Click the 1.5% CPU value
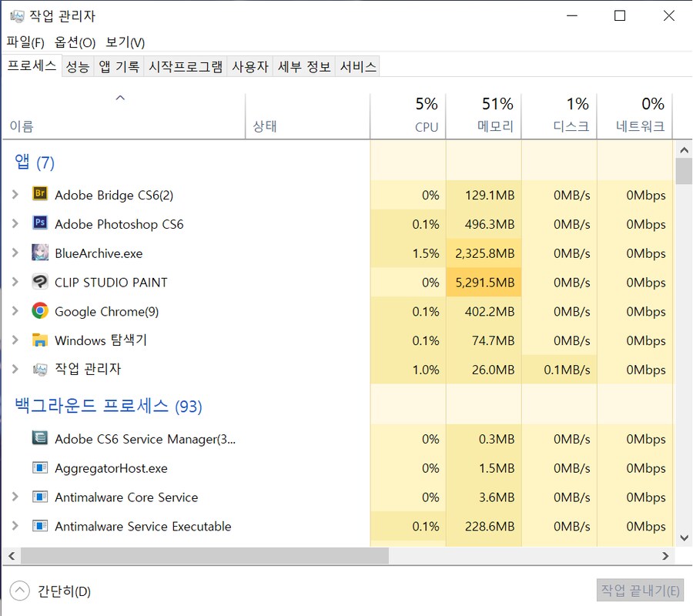 [426, 253]
